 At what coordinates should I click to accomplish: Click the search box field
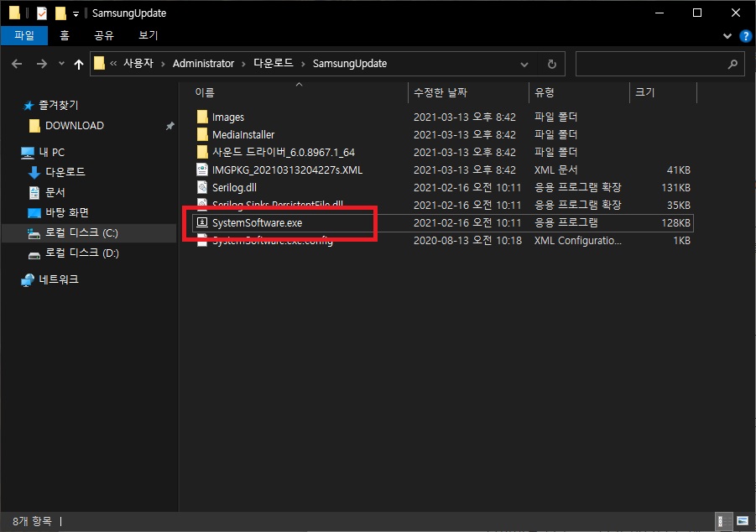coord(660,64)
